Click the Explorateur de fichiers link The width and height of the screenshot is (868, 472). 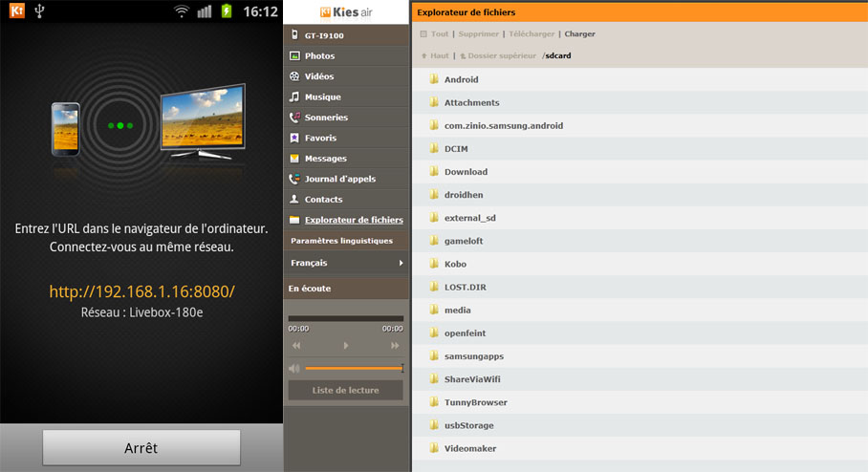coord(354,220)
